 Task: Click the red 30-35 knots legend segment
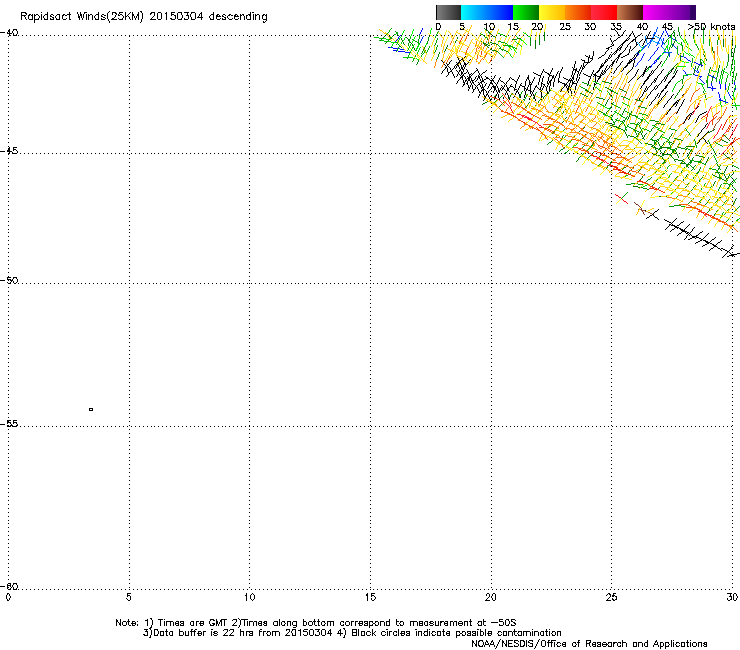(604, 12)
